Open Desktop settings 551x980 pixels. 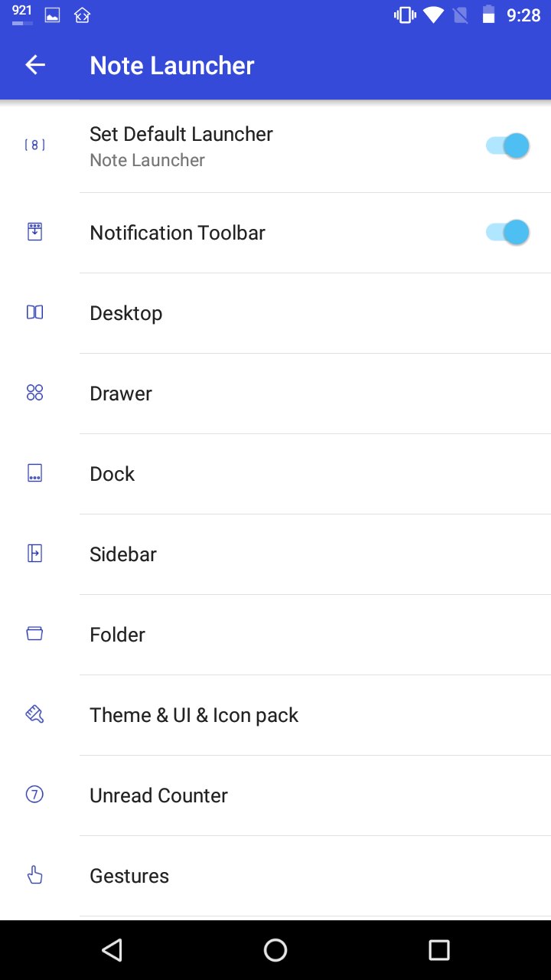[x=126, y=313]
